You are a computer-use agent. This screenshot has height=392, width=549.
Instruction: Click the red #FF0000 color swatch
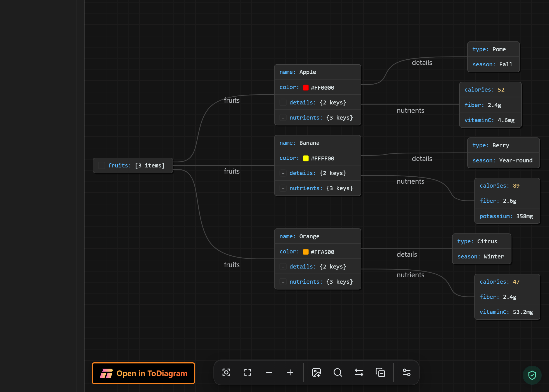click(x=306, y=88)
